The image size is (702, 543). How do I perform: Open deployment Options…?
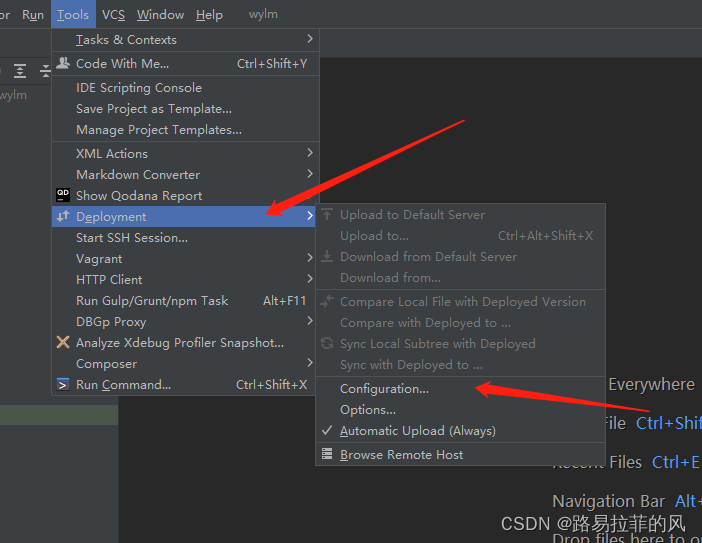click(x=461, y=410)
